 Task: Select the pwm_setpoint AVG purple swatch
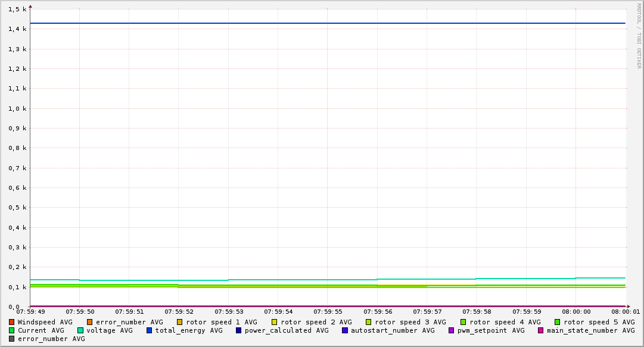[x=452, y=330]
